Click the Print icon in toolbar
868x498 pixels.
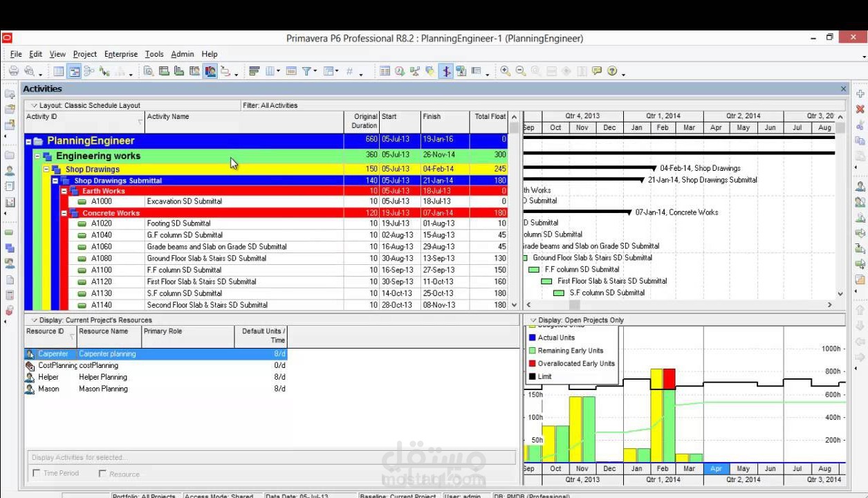(x=13, y=71)
